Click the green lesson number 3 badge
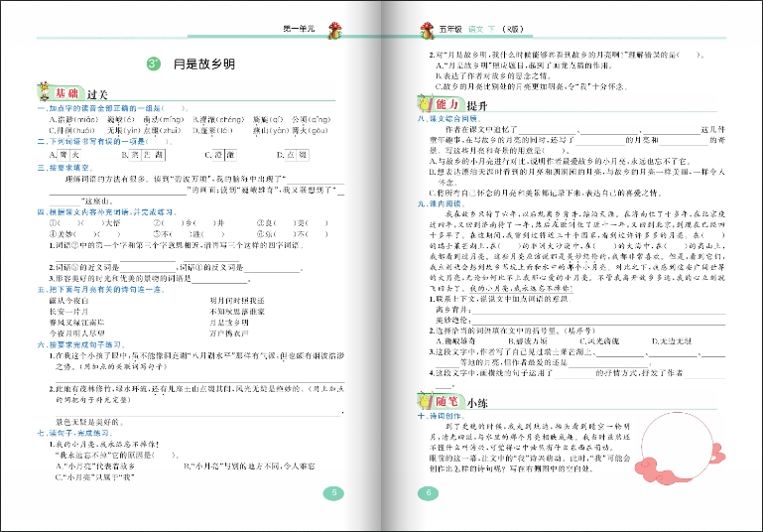The height and width of the screenshot is (532, 763). tap(153, 64)
